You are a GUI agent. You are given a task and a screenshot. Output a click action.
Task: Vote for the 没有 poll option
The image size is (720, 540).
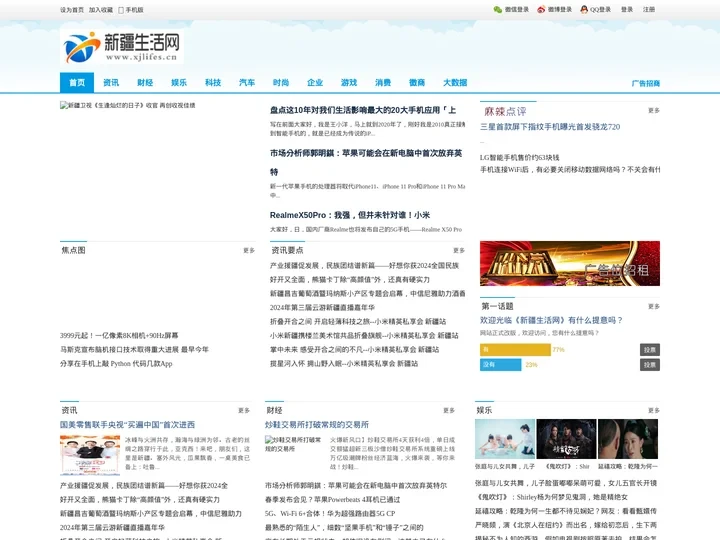click(x=650, y=365)
